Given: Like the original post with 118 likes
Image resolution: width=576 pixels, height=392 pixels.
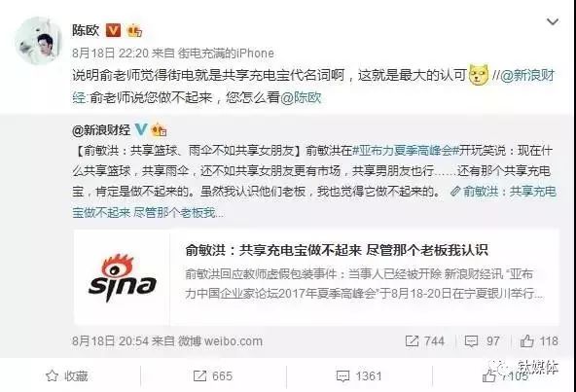Looking at the screenshot, I should click(539, 341).
